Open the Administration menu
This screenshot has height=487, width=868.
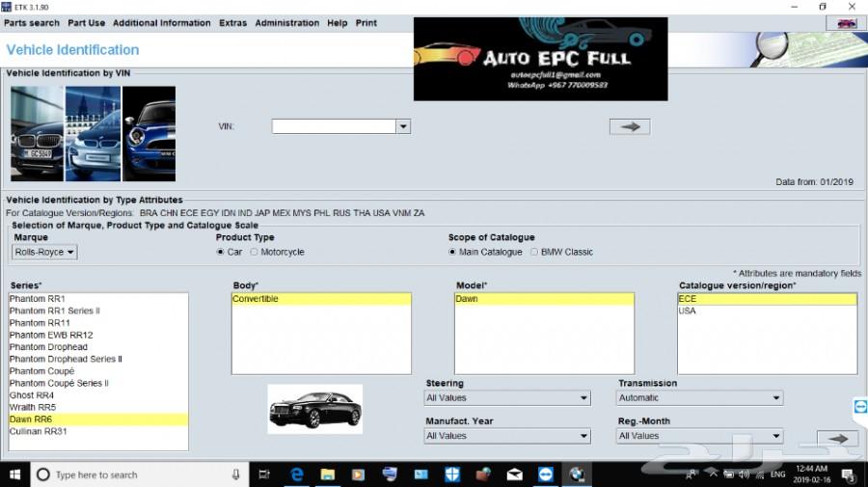click(287, 23)
